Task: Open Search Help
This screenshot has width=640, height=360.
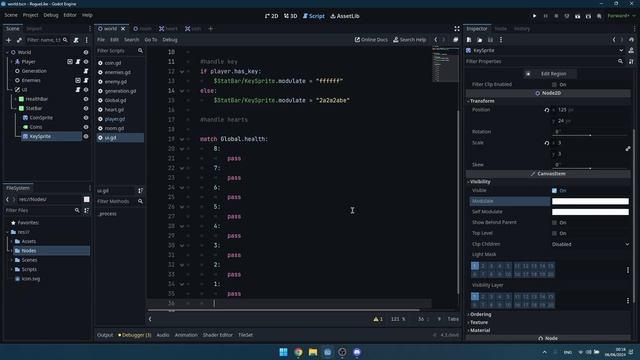Action: [x=409, y=40]
